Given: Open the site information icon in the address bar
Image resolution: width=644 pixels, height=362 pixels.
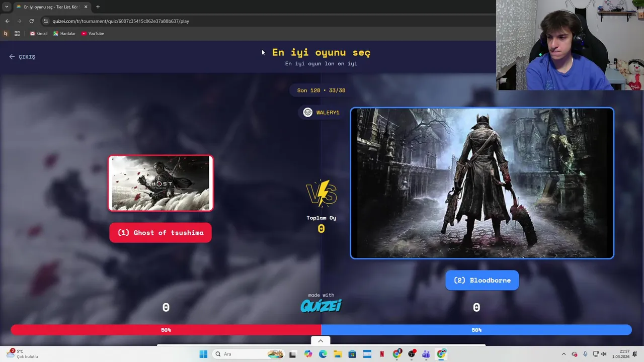Looking at the screenshot, I should [46, 21].
